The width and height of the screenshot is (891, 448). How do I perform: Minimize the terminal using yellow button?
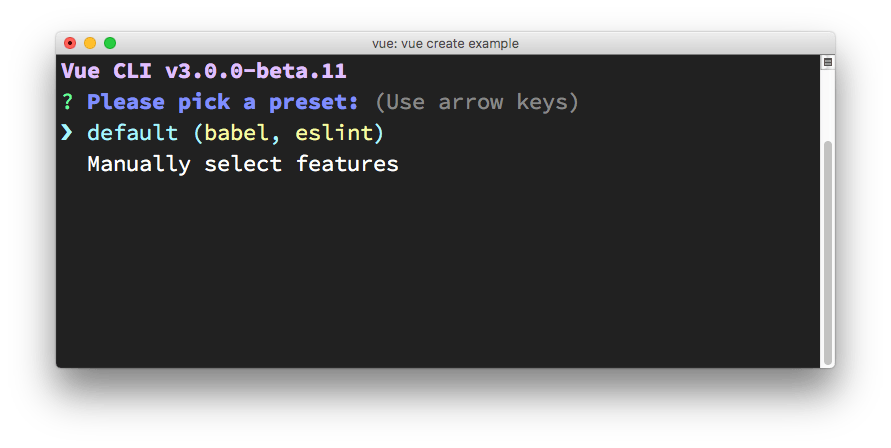(x=90, y=43)
